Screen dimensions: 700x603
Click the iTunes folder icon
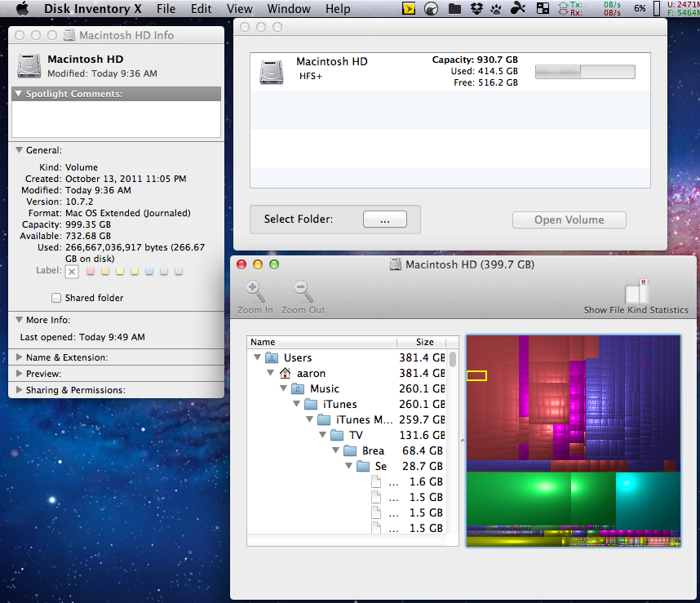(311, 405)
